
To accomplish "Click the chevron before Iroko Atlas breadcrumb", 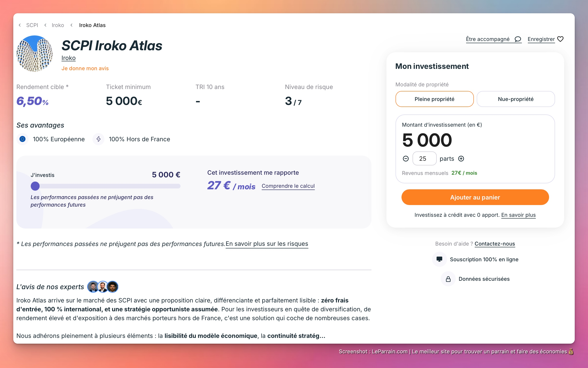I will coord(71,25).
